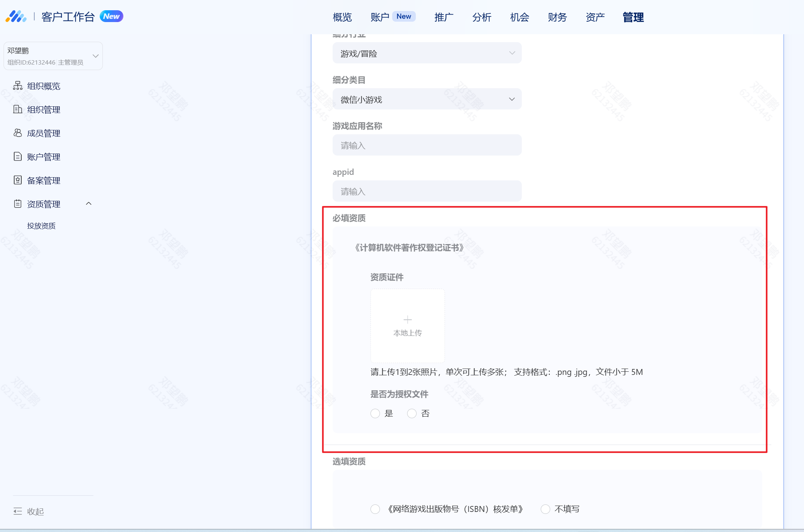Viewport: 804px width, 532px height.
Task: Open the 推广 top navigation tab
Action: point(444,17)
